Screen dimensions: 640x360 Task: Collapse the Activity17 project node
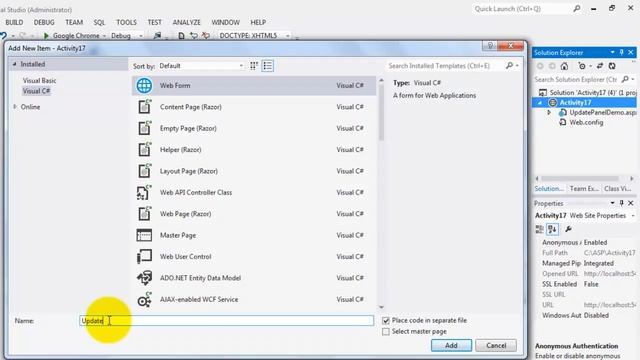coord(540,102)
